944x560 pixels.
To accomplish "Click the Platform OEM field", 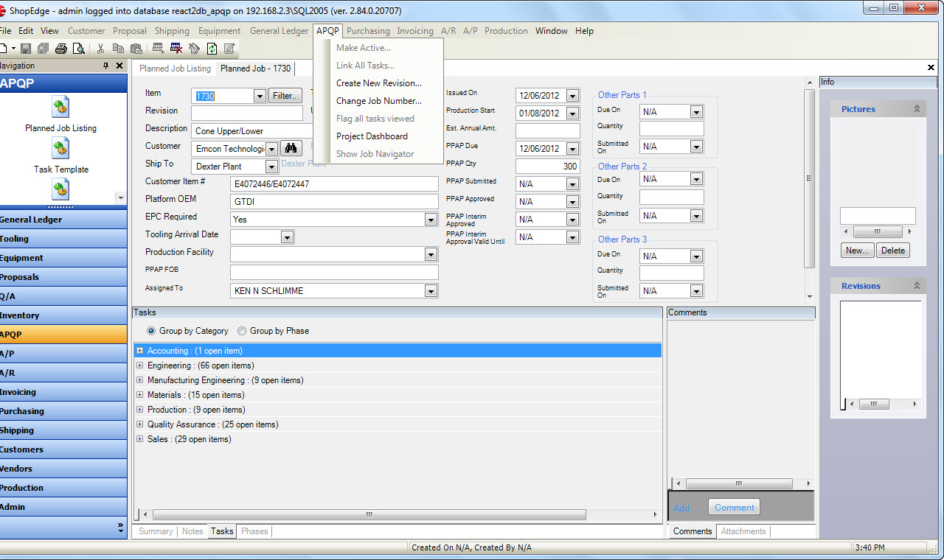I will 334,202.
